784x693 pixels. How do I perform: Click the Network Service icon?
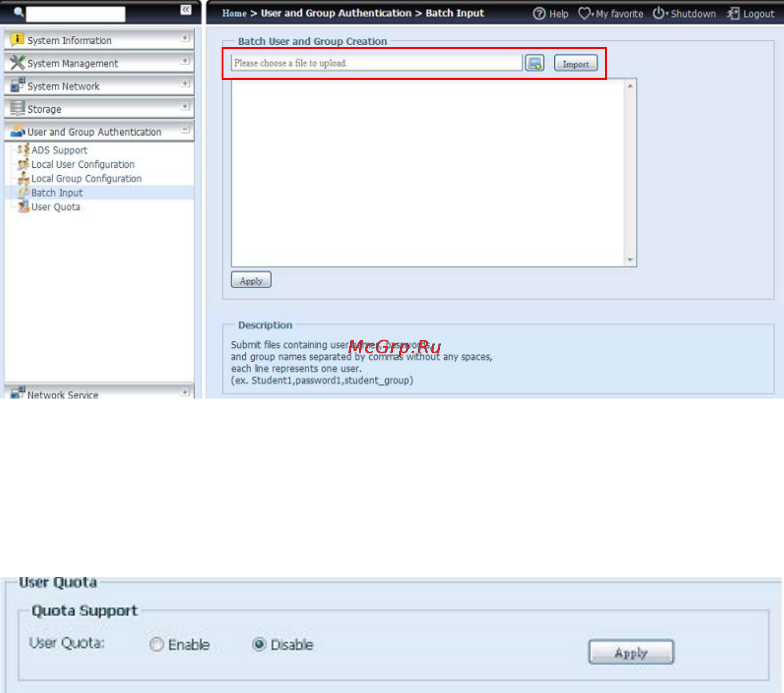pyautogui.click(x=17, y=392)
